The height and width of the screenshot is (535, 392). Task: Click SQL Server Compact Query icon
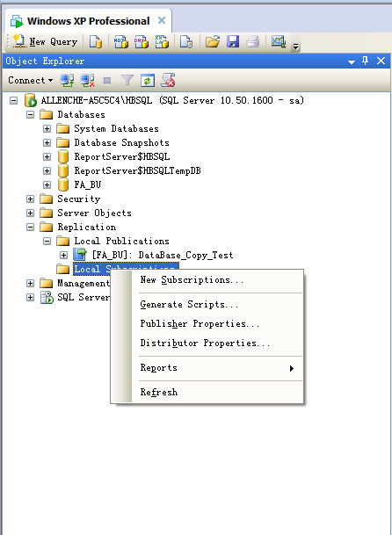tap(186, 42)
